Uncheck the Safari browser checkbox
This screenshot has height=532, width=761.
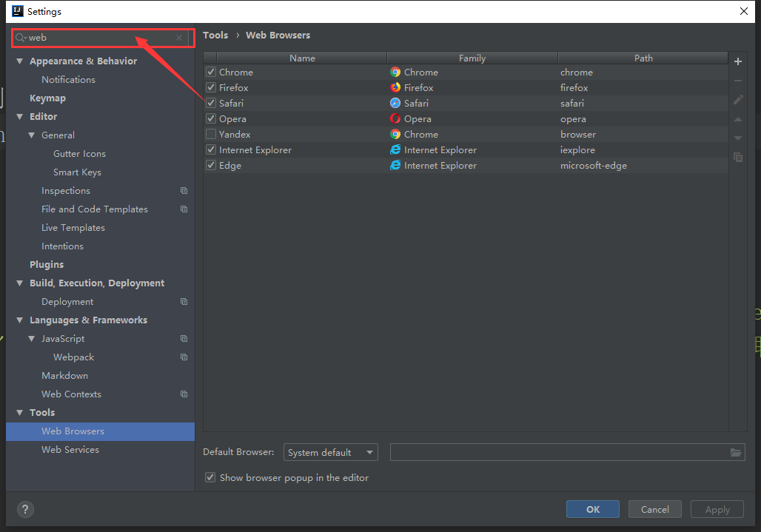coord(211,104)
